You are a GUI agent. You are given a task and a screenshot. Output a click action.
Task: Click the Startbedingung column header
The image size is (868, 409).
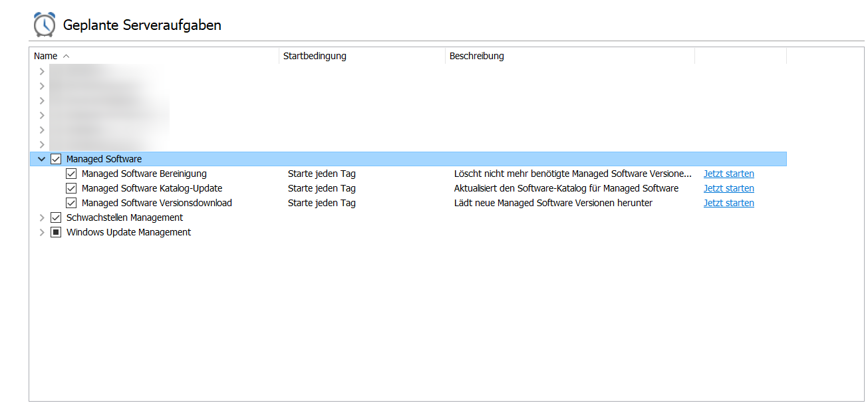tap(315, 56)
